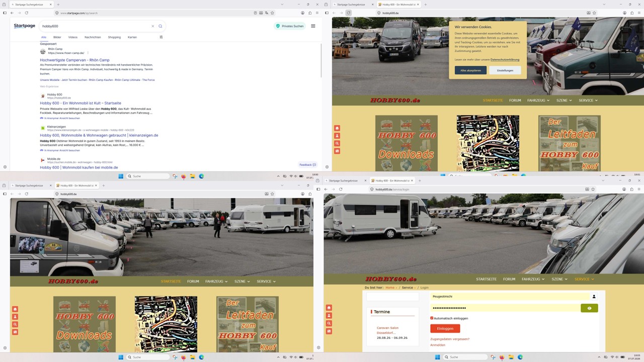This screenshot has height=362, width=644.
Task: Accept cookies with Alles akzeptieren button
Action: 470,70
